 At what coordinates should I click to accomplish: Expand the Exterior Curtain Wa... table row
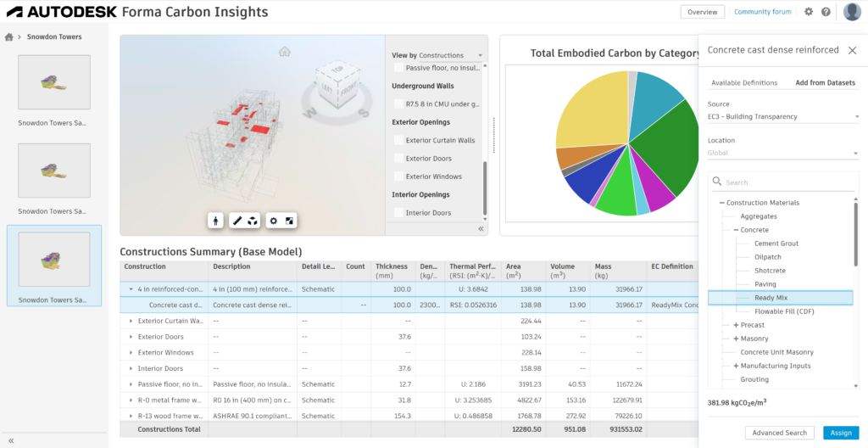pyautogui.click(x=131, y=321)
